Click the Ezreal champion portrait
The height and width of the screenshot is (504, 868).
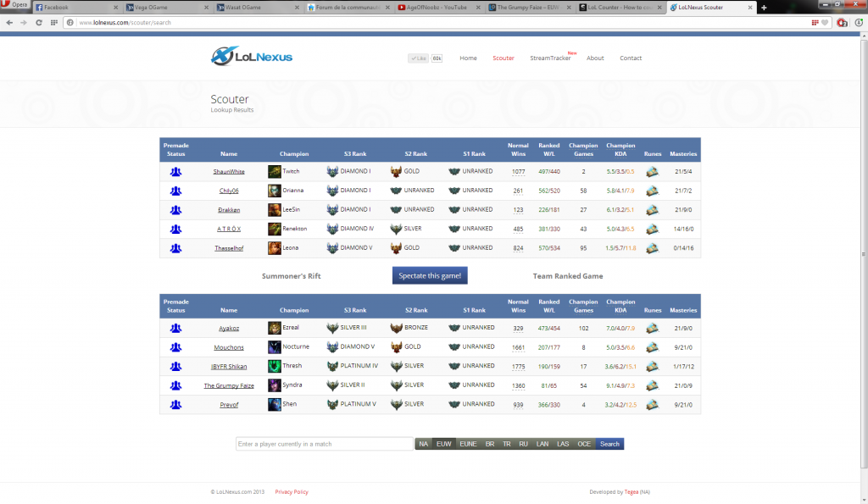(274, 328)
